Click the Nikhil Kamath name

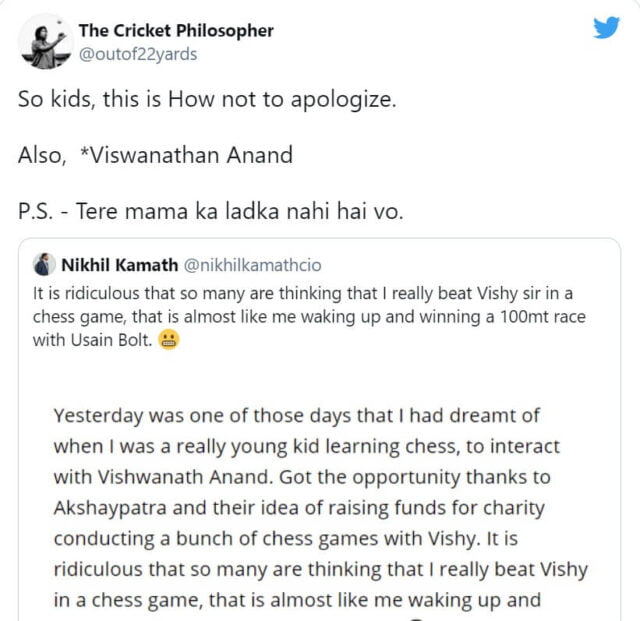click(120, 266)
